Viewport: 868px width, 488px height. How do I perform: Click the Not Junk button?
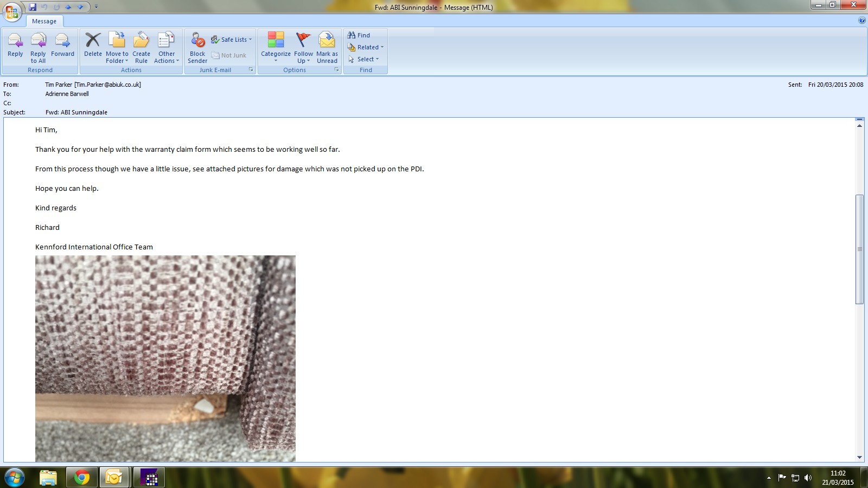(x=229, y=55)
